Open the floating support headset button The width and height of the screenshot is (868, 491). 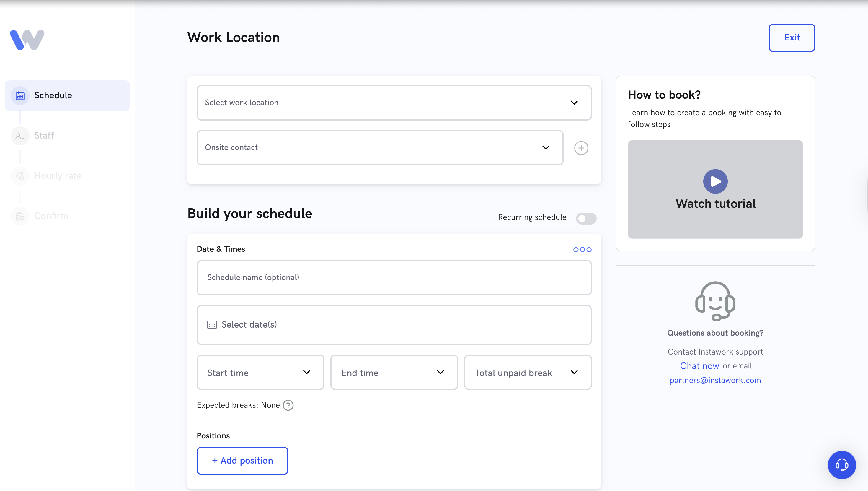pos(841,465)
